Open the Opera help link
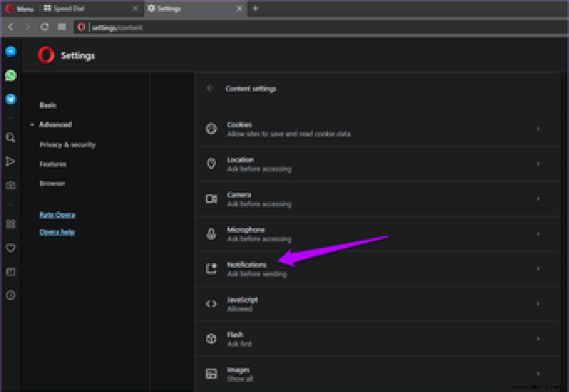 [x=57, y=232]
